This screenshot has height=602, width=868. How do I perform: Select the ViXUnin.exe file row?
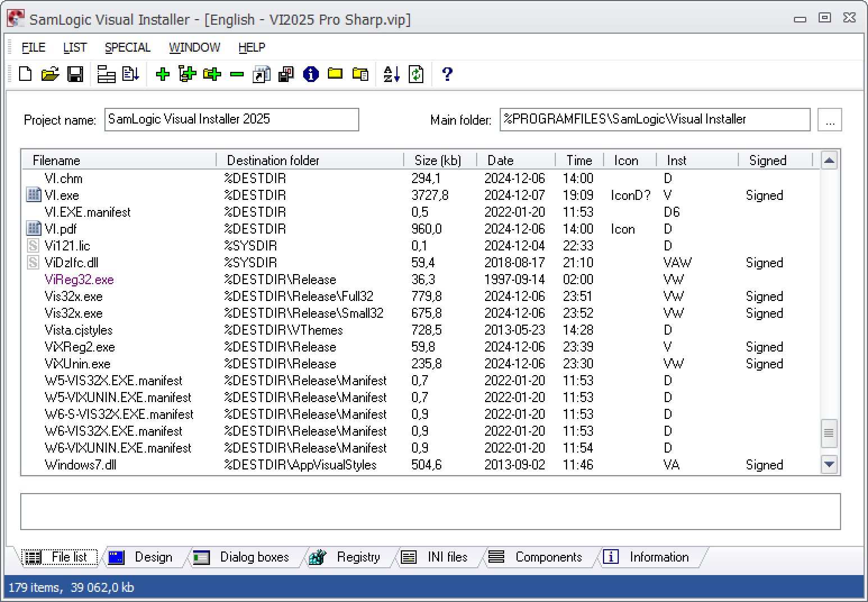tap(421, 363)
